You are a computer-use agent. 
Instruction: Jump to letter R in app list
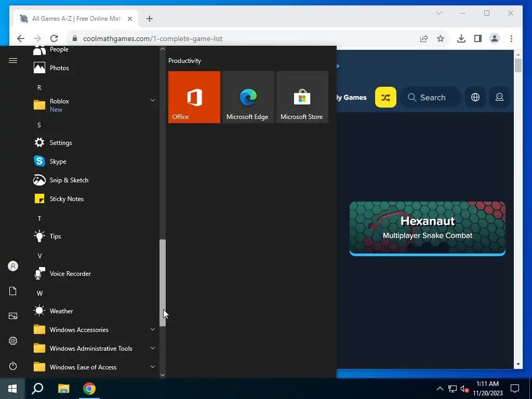coord(39,87)
